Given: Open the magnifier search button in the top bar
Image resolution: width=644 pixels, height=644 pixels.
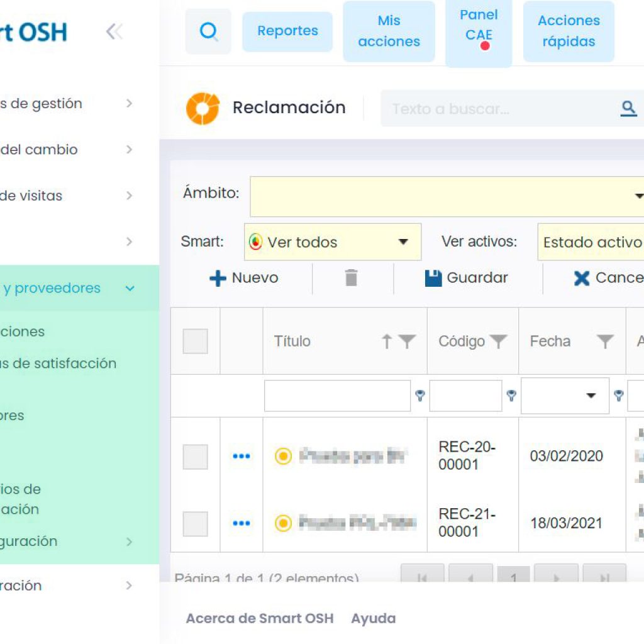Looking at the screenshot, I should tap(208, 31).
